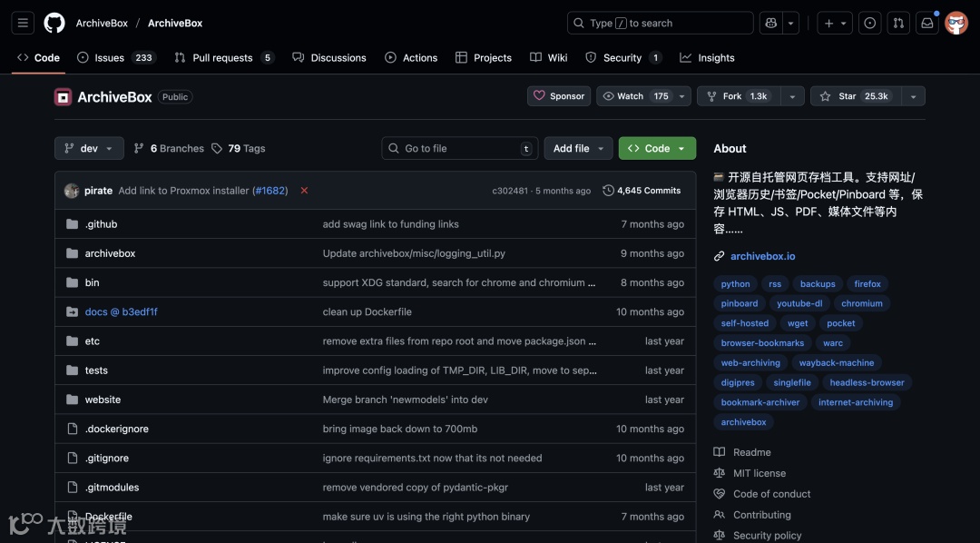Open the .gitignore file

coord(107,458)
